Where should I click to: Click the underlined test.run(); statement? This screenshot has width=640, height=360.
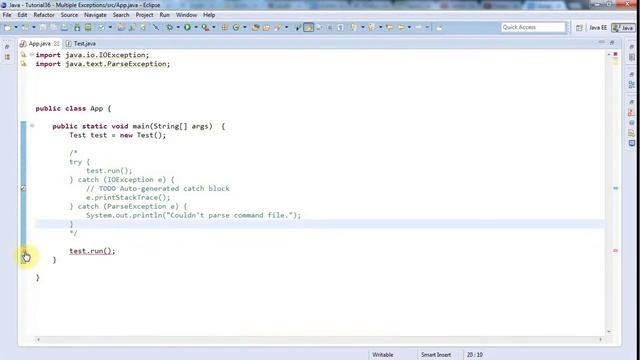click(92, 251)
